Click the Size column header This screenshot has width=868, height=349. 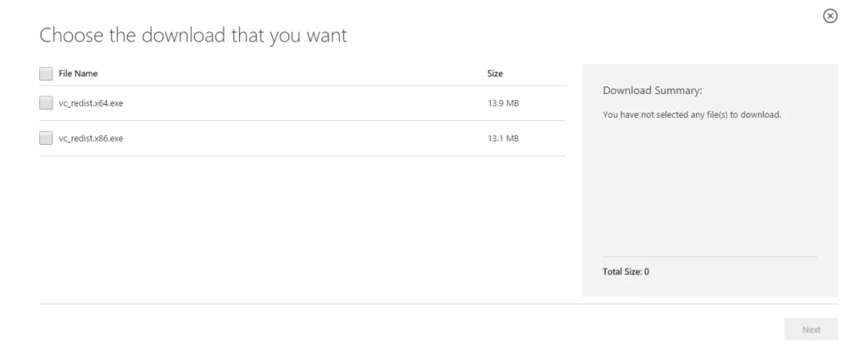[496, 74]
